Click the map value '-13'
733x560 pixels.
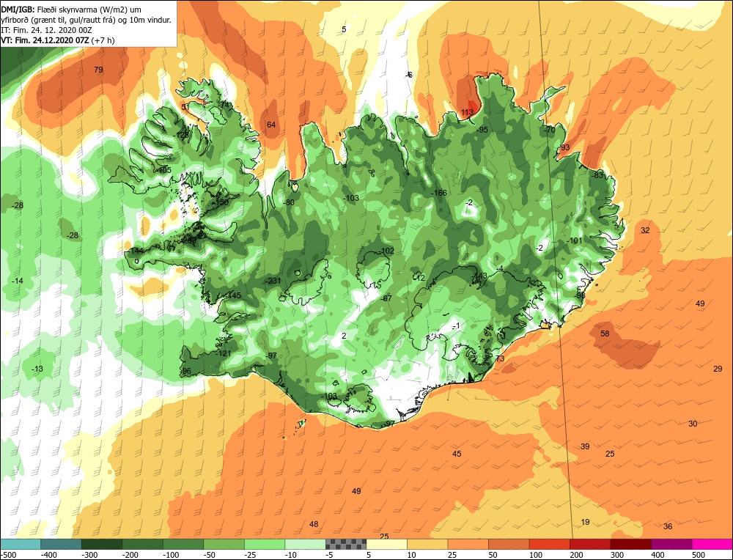[x=37, y=369]
